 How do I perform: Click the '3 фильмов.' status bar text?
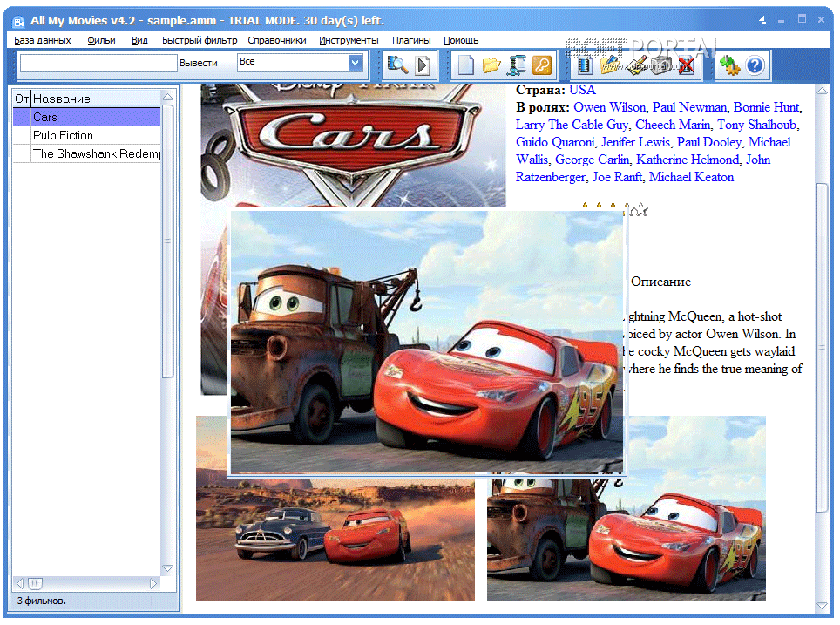pyautogui.click(x=41, y=601)
